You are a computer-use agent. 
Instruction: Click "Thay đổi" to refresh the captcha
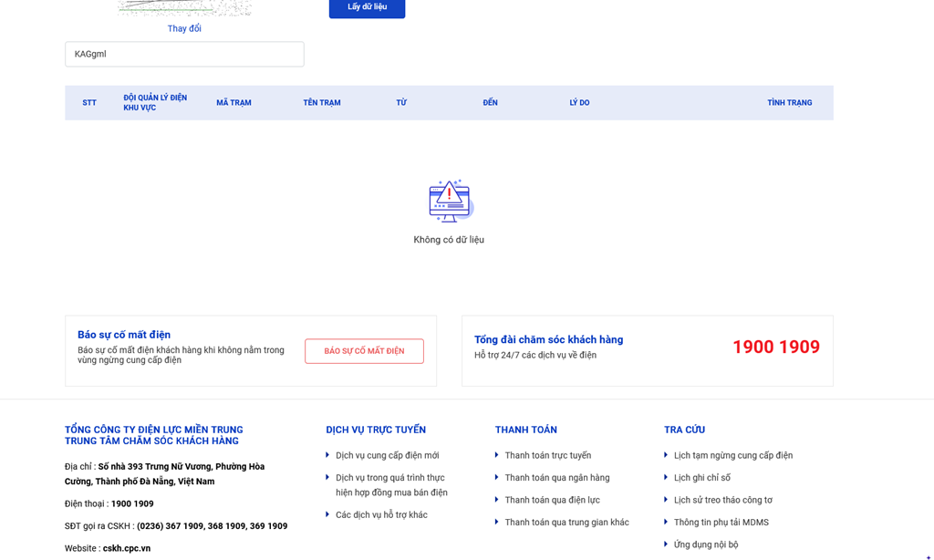(184, 28)
